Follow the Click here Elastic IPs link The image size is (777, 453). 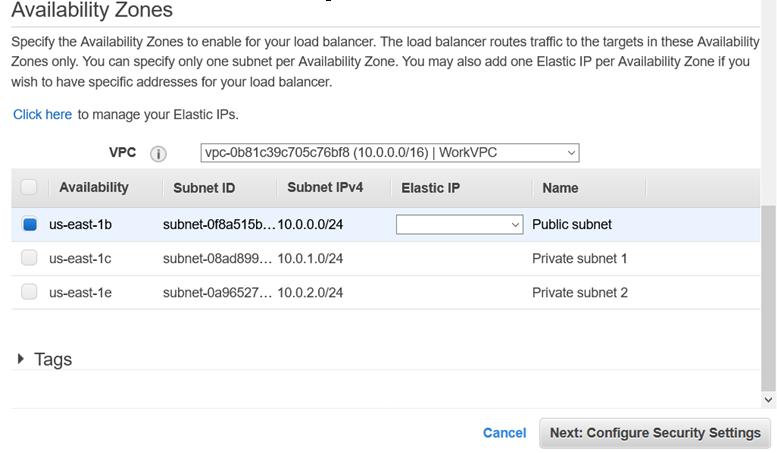tap(42, 114)
